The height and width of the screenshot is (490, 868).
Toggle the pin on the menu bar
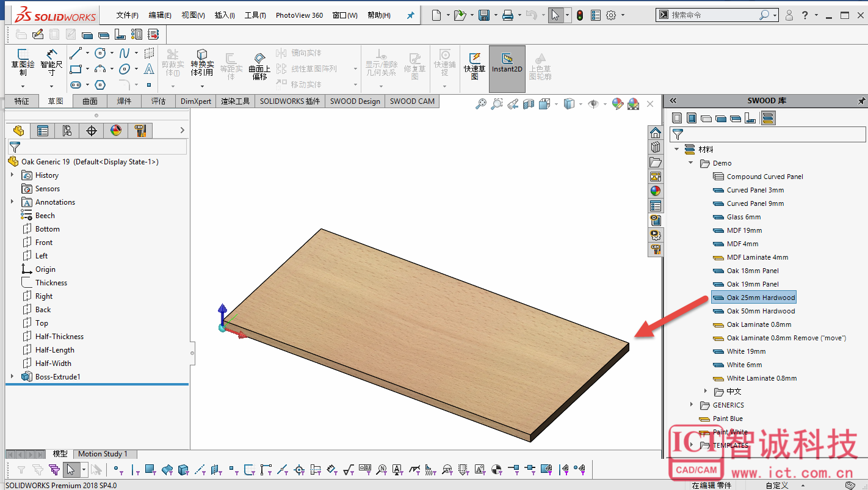pyautogui.click(x=410, y=15)
